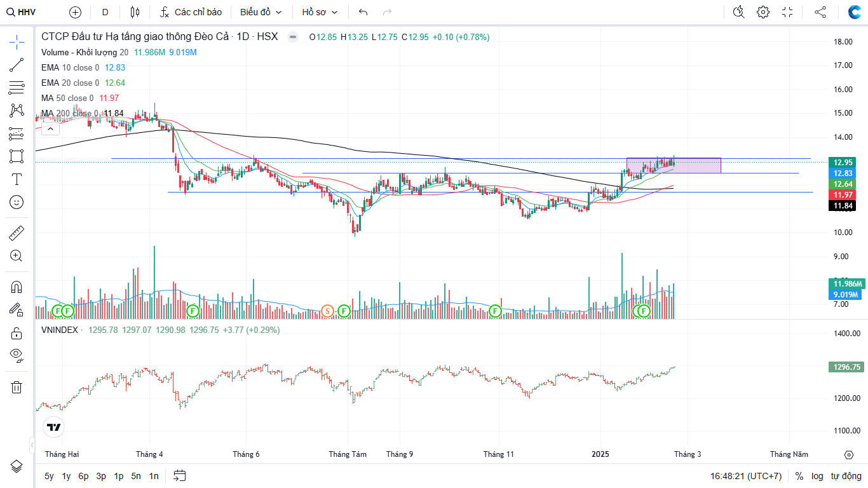Switch to the 1y time range
868x488 pixels.
[66, 476]
